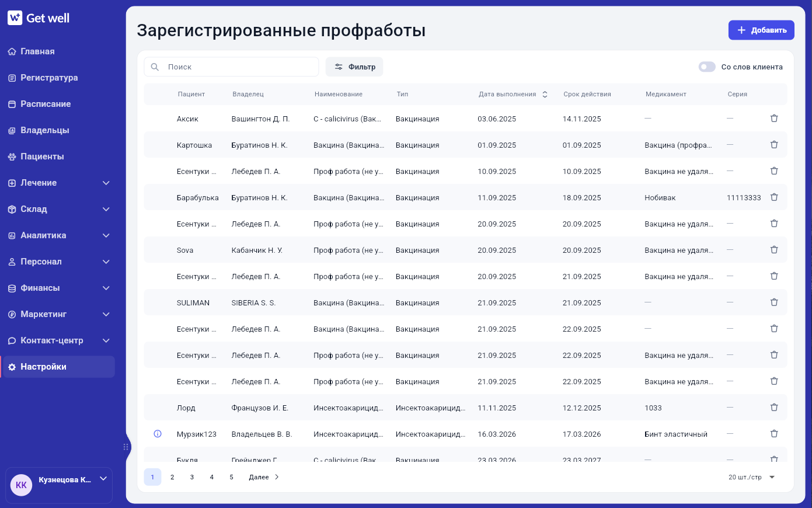Click the Кабанчик Н. У. owner cell

[x=257, y=250]
